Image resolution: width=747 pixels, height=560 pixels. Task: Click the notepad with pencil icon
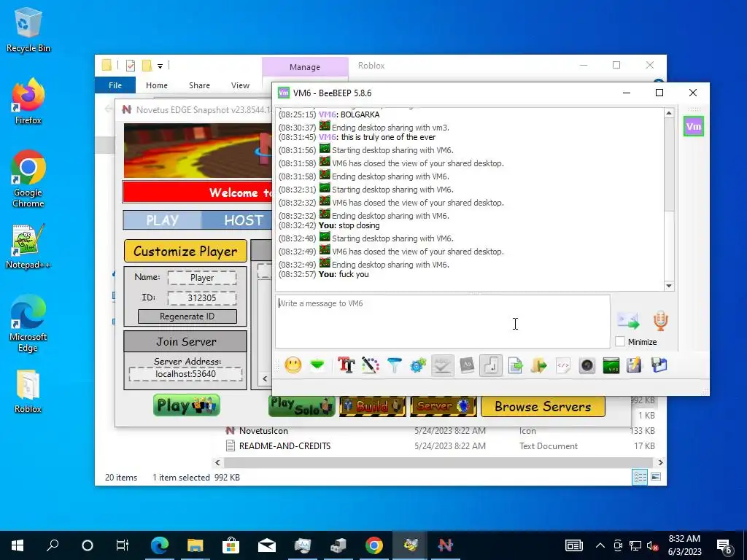[x=634, y=365]
